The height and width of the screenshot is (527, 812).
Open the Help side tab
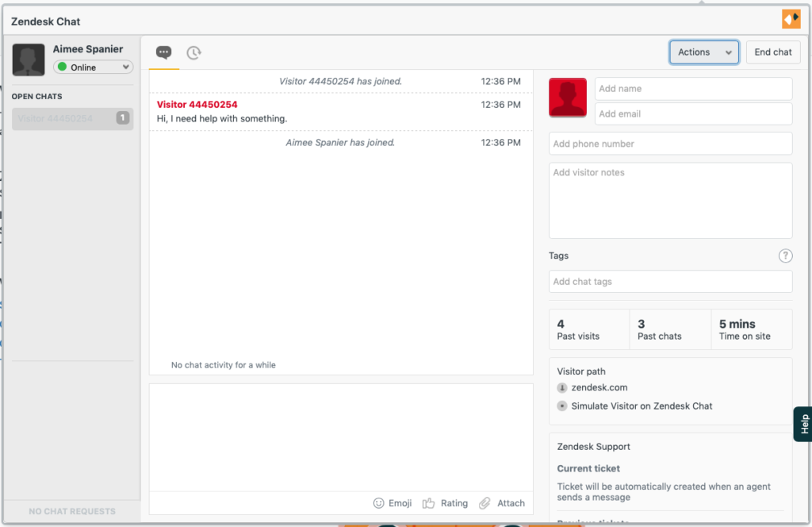pos(803,424)
